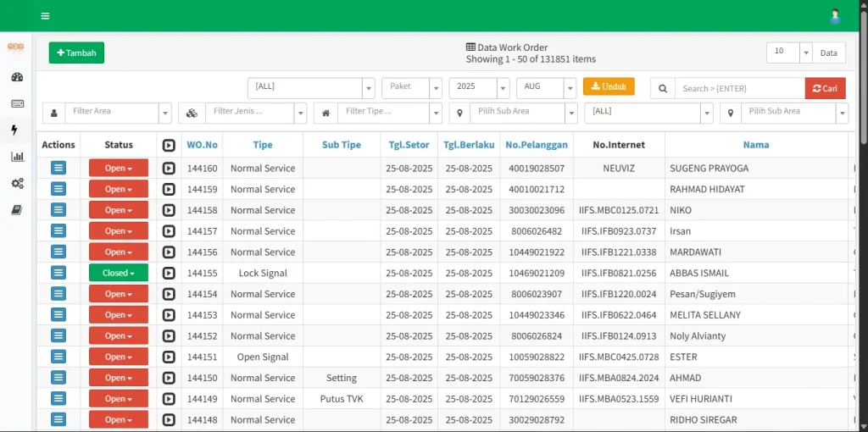This screenshot has width=868, height=432.
Task: Click the red Cari button
Action: click(x=825, y=88)
